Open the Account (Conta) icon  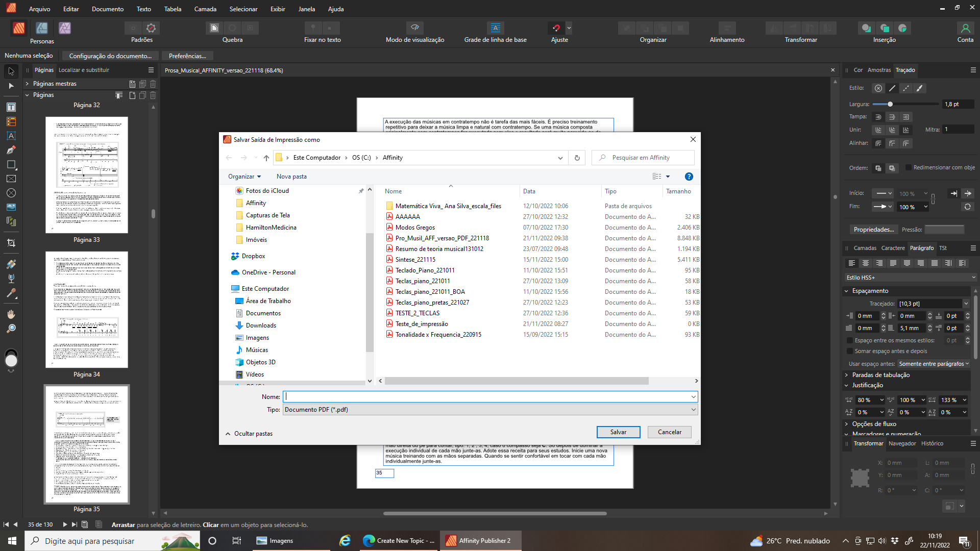pos(965,28)
